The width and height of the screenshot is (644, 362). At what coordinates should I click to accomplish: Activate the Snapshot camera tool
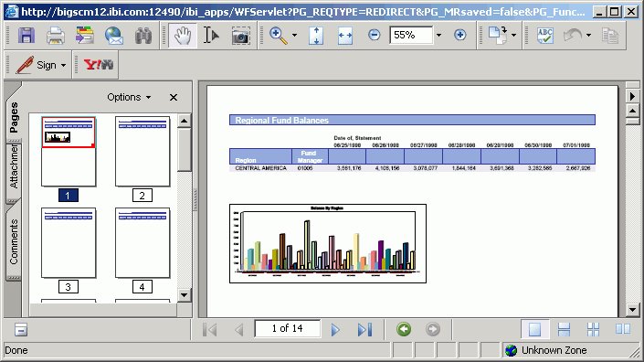pyautogui.click(x=240, y=37)
